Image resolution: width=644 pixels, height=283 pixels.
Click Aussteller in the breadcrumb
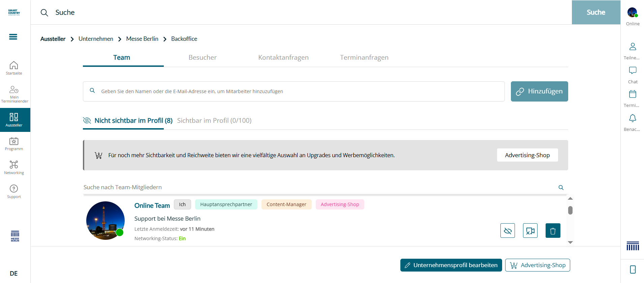click(53, 39)
